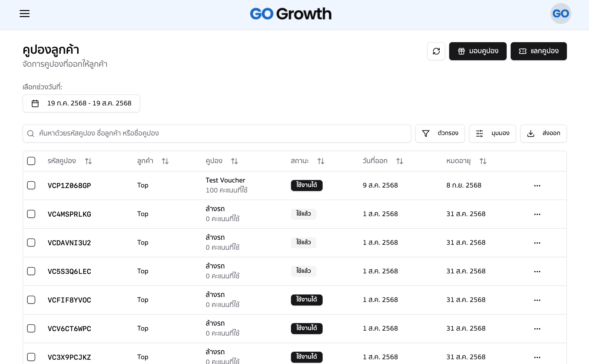Open the date range picker
Screen dimensions: 589x364
(x=81, y=103)
